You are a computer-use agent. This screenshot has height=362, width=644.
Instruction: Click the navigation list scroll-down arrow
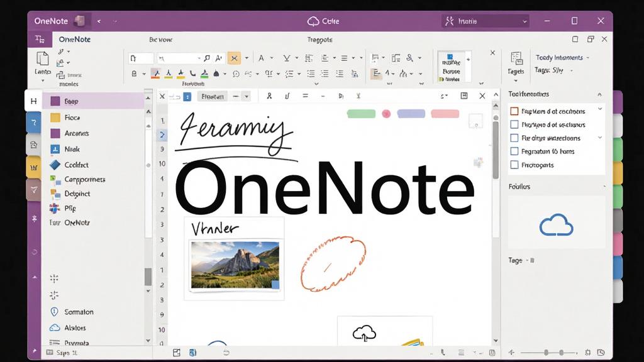[x=148, y=341]
